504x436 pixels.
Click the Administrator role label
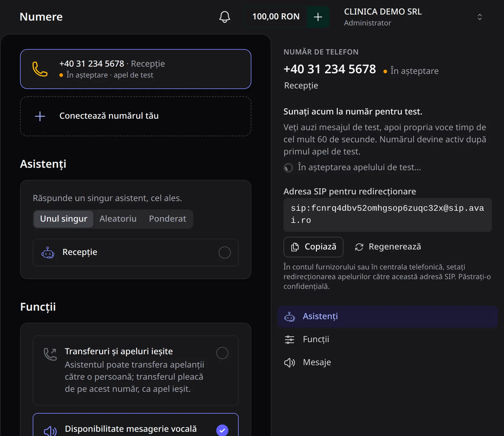pos(367,23)
